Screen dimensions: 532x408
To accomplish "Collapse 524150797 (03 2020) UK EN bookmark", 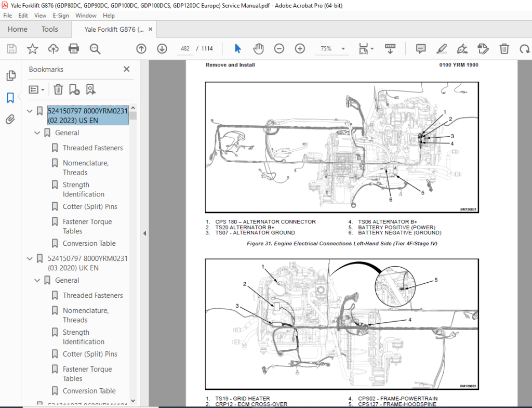I will coord(30,259).
